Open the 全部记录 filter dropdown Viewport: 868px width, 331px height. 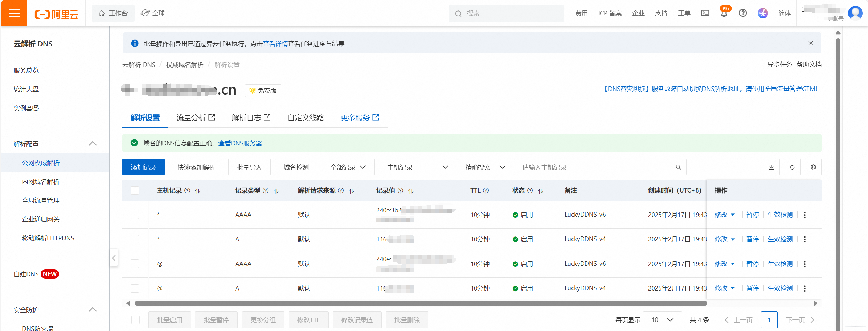click(x=347, y=167)
